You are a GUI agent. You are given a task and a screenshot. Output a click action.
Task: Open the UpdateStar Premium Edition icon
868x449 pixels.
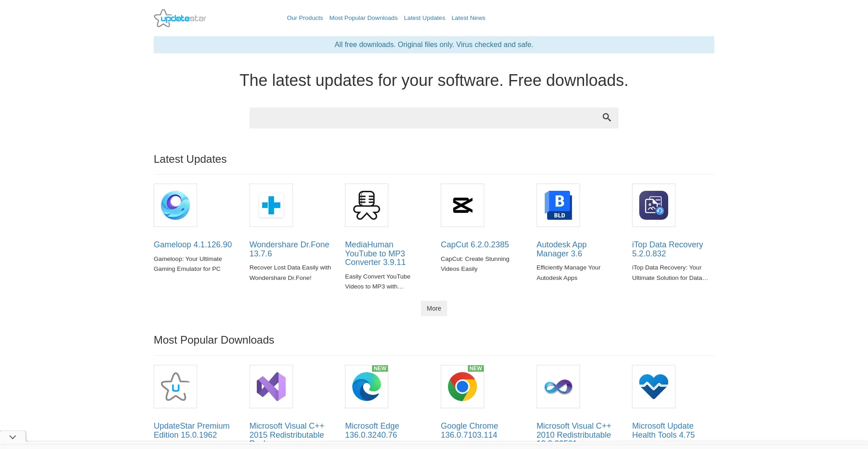pos(175,387)
